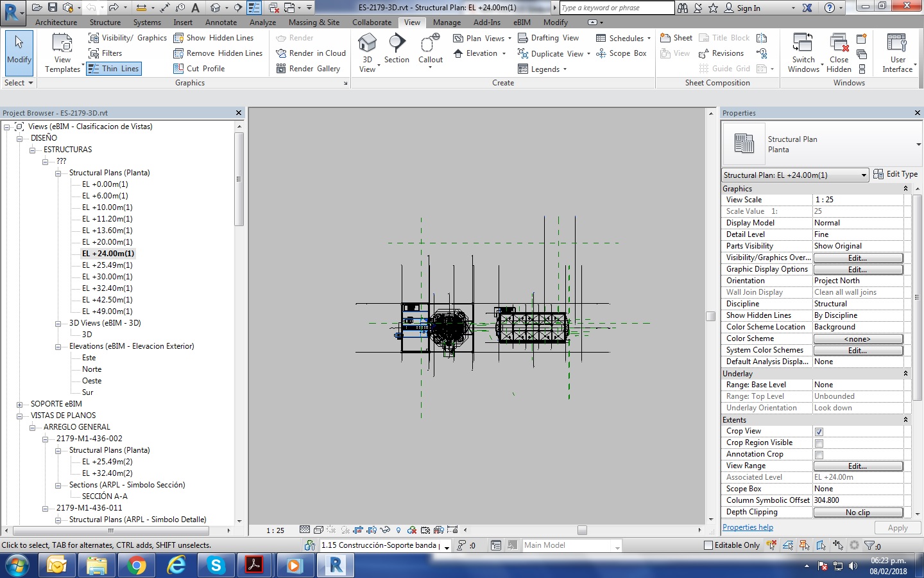The height and width of the screenshot is (578, 924).
Task: Open Revit from the Windows taskbar
Action: 335,566
